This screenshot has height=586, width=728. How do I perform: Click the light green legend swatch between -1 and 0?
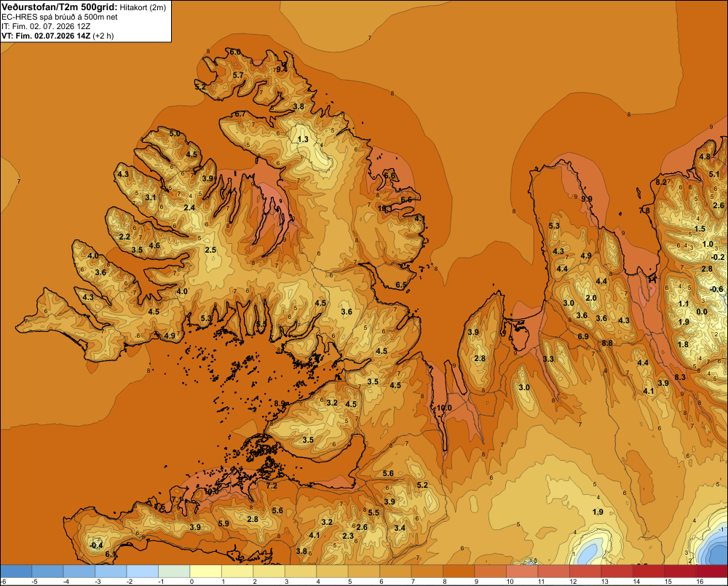coord(174,571)
